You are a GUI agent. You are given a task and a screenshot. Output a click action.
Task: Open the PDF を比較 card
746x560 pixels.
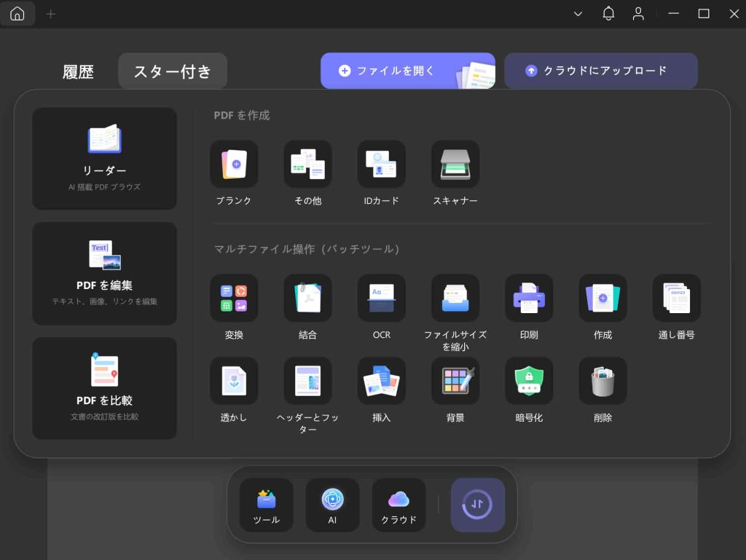(x=105, y=388)
